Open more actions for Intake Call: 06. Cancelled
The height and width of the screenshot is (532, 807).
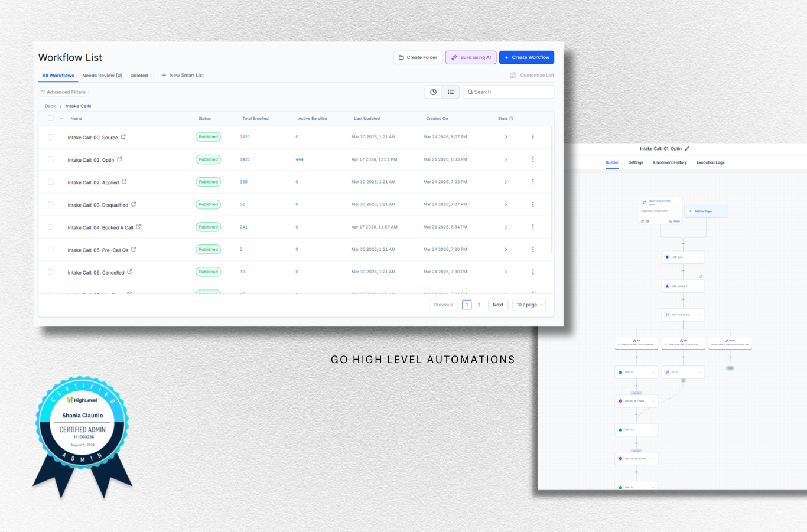point(533,272)
